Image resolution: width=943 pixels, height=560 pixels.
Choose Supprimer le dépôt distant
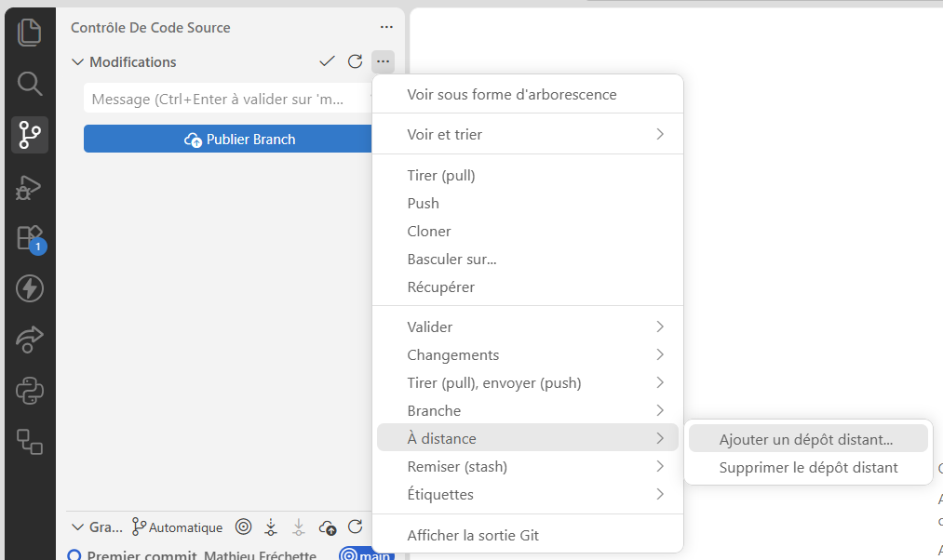pos(808,468)
